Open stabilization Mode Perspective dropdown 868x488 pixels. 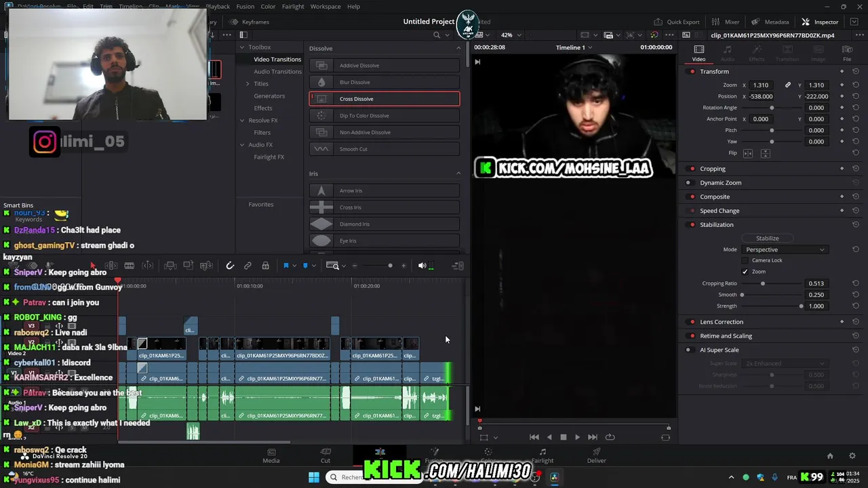point(785,249)
